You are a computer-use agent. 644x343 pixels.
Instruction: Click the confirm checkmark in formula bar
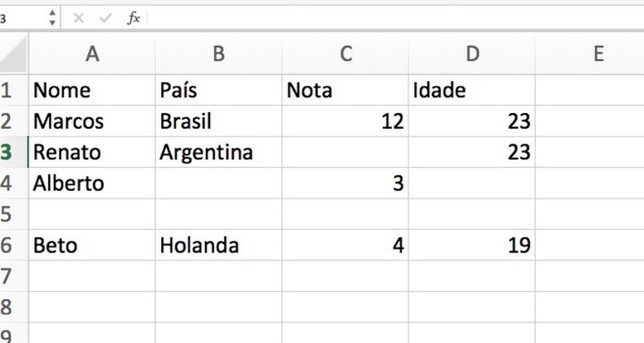(105, 18)
